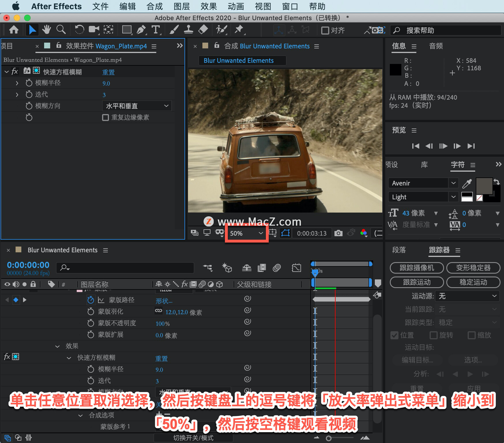Image resolution: width=504 pixels, height=443 pixels.
Task: Uncheck the 位置 tracker checkbox
Action: click(394, 335)
